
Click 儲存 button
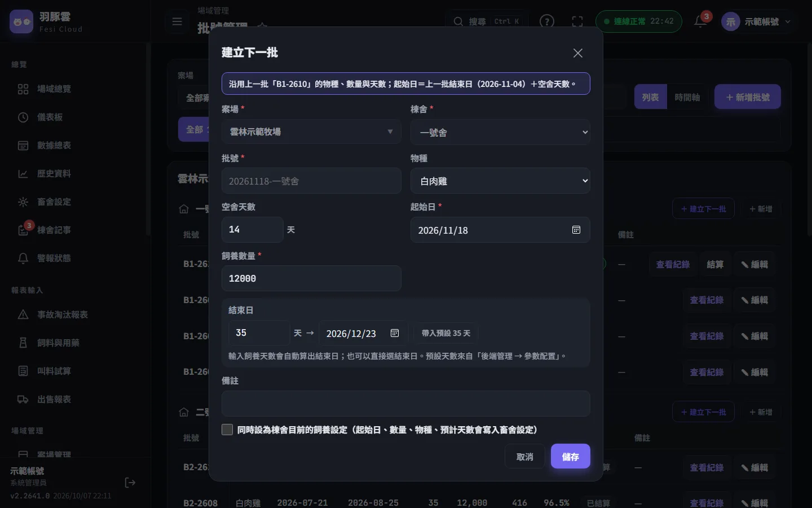[x=570, y=457]
